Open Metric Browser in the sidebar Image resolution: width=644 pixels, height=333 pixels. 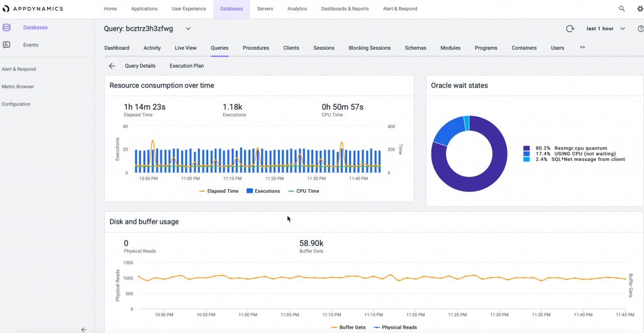click(18, 87)
